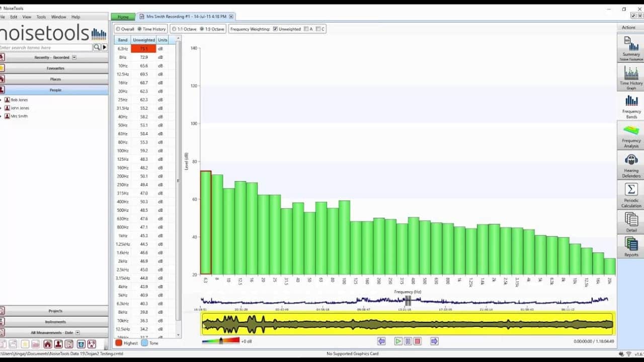Skip back with the left arrow
This screenshot has height=362, width=644.
[381, 341]
